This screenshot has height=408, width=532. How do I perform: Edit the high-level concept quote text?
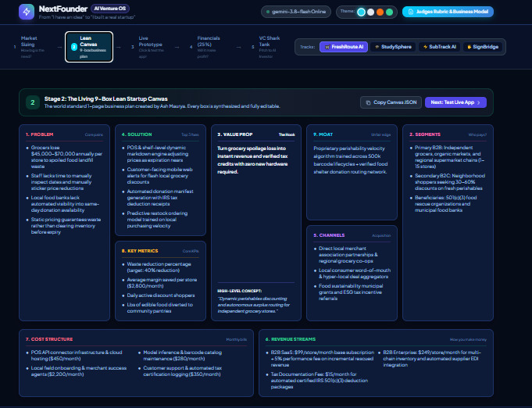click(x=253, y=305)
